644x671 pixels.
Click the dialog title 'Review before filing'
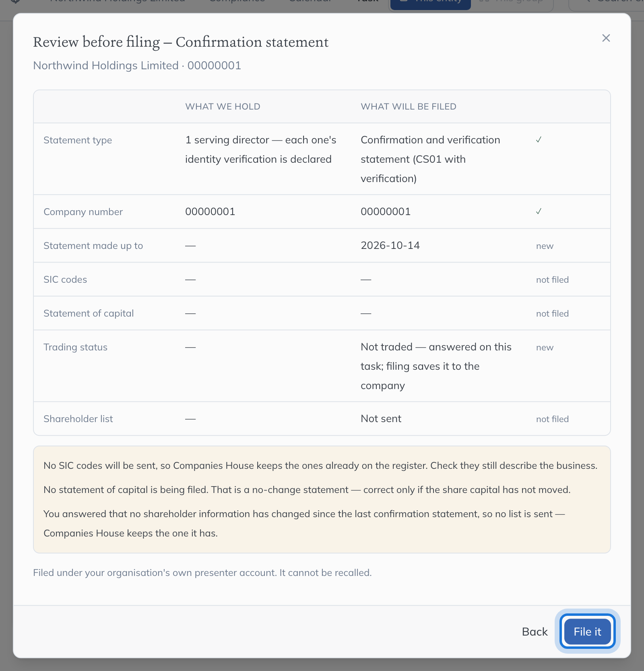[x=181, y=42]
